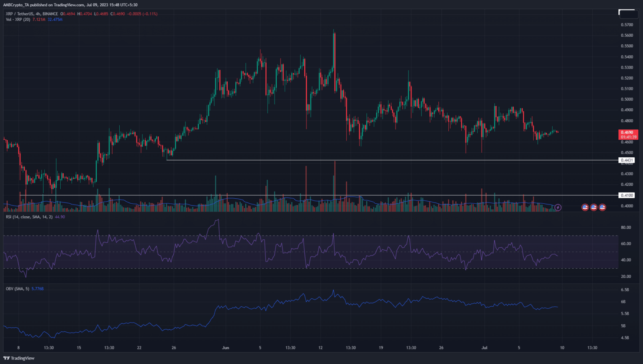
Task: Click the 6.5B level on the OBV scale
Action: coord(625,290)
